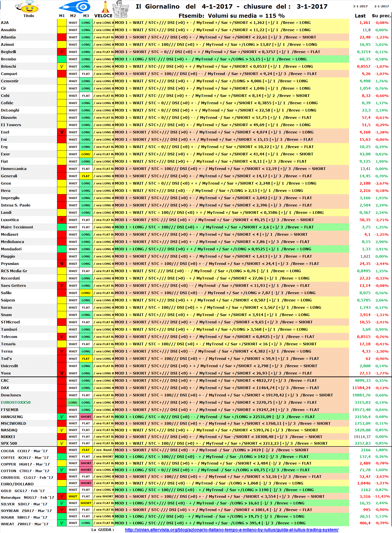
Task: Select the Unicredit row title
Action: pyautogui.click(x=10, y=366)
